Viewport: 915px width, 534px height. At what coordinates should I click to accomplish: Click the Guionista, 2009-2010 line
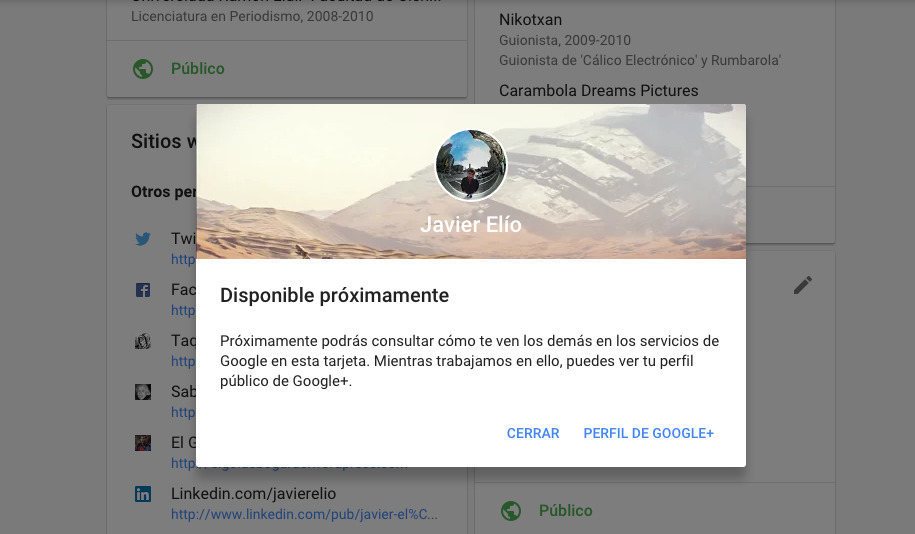[x=565, y=40]
